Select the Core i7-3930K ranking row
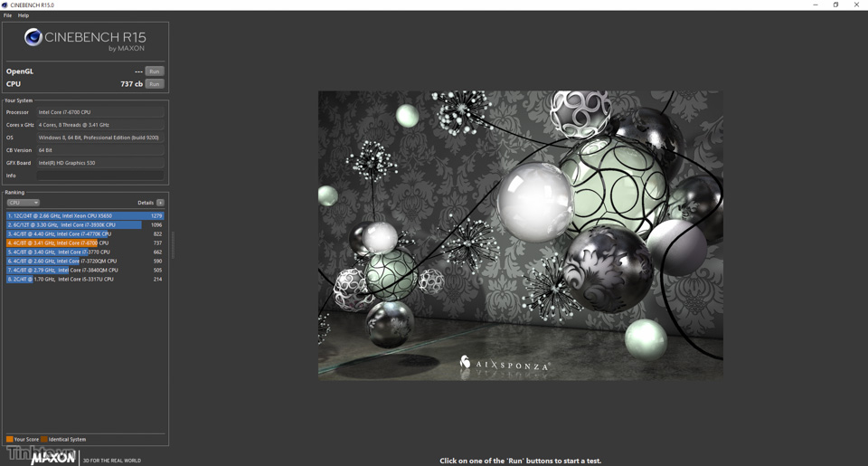 click(x=85, y=225)
